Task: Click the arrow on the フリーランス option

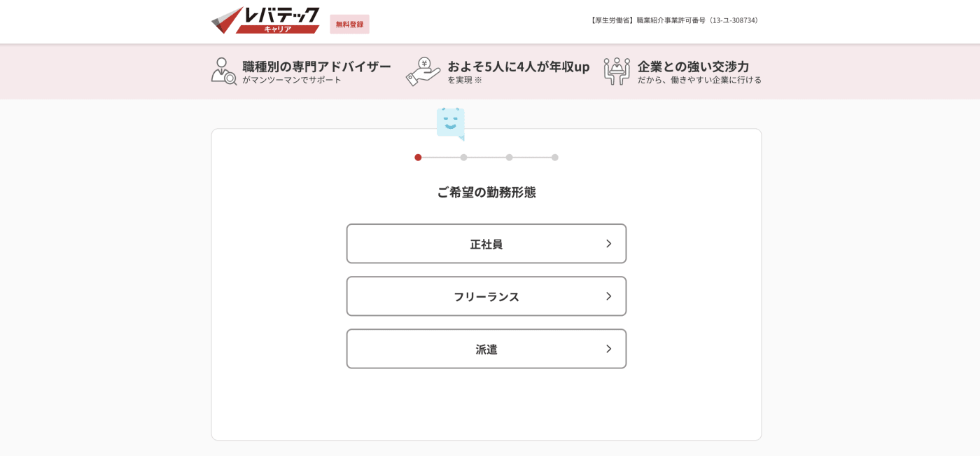Action: (x=608, y=296)
